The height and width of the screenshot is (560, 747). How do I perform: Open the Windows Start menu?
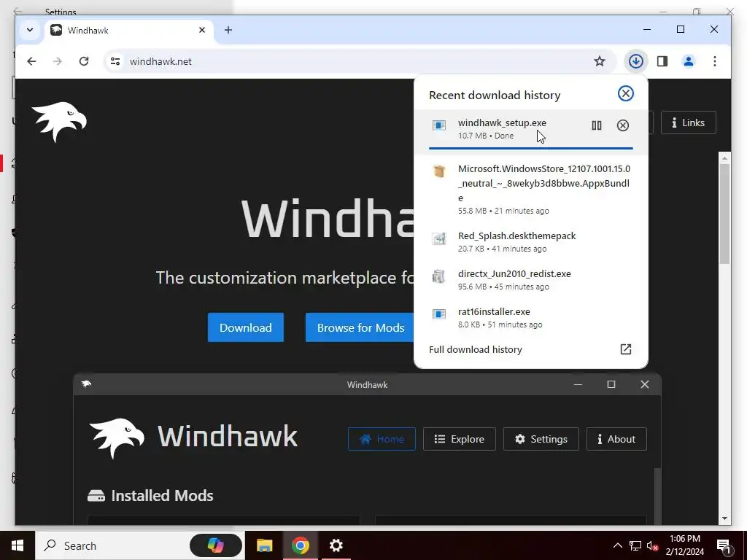point(18,545)
